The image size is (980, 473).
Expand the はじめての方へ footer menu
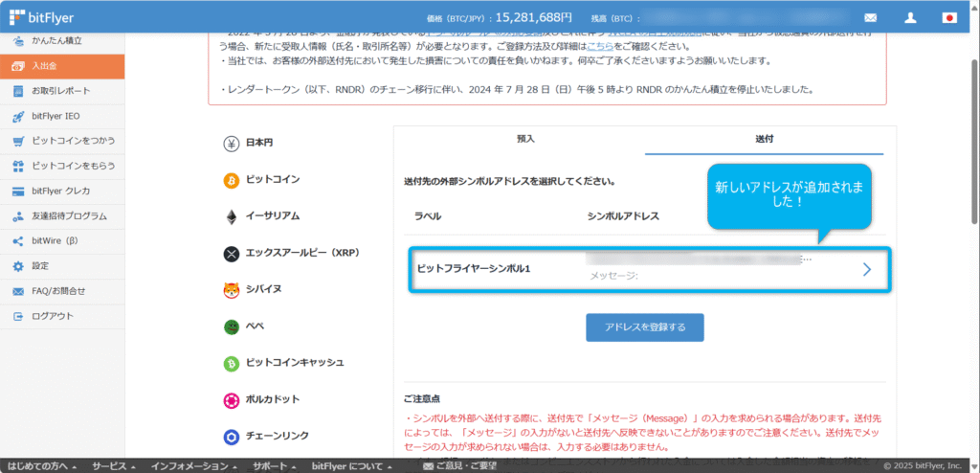pos(43,466)
